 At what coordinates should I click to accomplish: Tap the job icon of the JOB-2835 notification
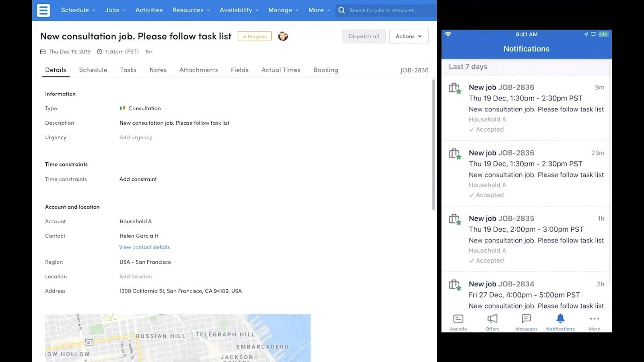tap(455, 219)
